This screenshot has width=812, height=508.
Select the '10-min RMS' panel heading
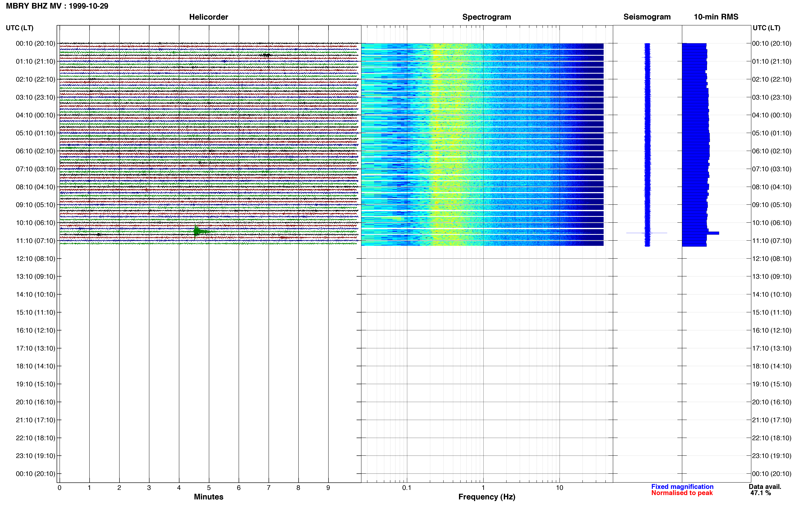(x=716, y=17)
